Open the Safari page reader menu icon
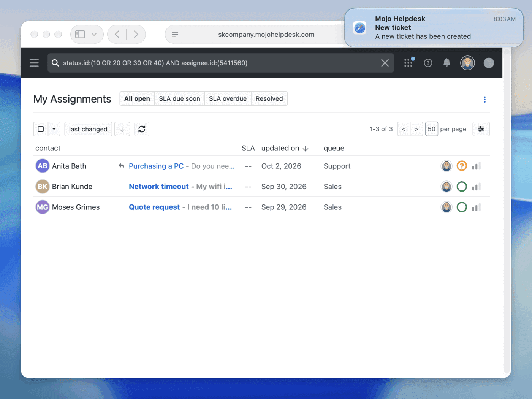Screen dimensions: 532x399 coord(175,34)
